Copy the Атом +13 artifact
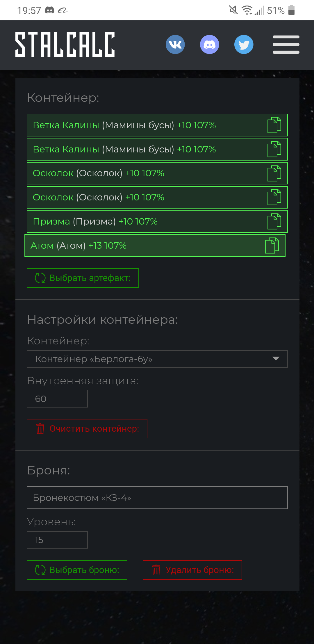Viewport: 314px width, 644px height. point(272,245)
